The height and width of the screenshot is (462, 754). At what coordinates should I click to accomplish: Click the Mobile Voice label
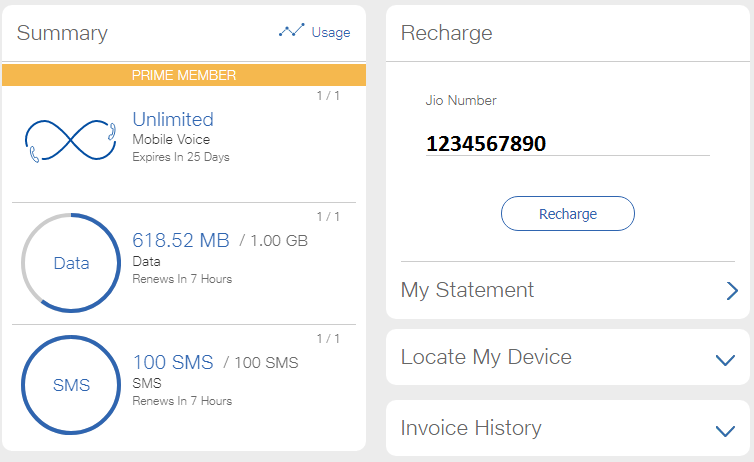[171, 139]
